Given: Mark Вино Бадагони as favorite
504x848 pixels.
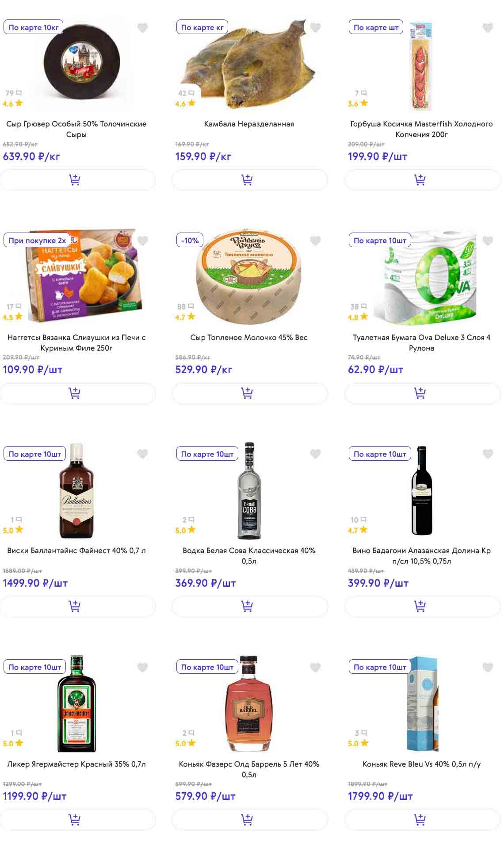Looking at the screenshot, I should pos(488,454).
